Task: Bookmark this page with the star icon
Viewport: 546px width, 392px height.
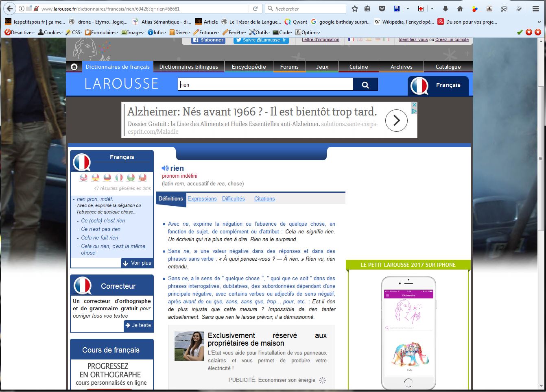Action: coord(354,9)
